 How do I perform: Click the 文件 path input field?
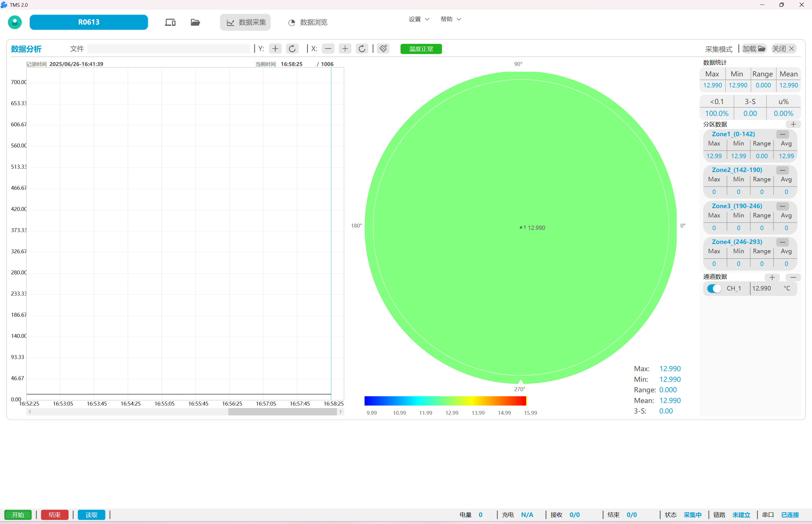point(168,49)
